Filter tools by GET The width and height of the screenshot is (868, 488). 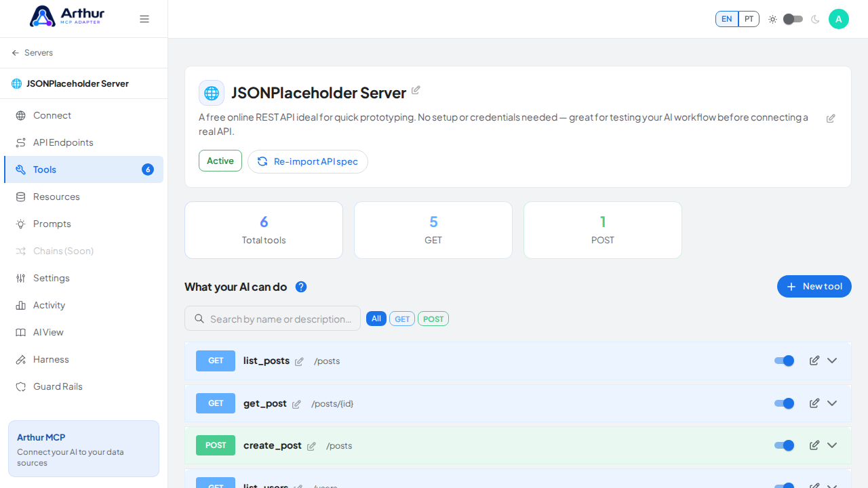pyautogui.click(x=402, y=319)
